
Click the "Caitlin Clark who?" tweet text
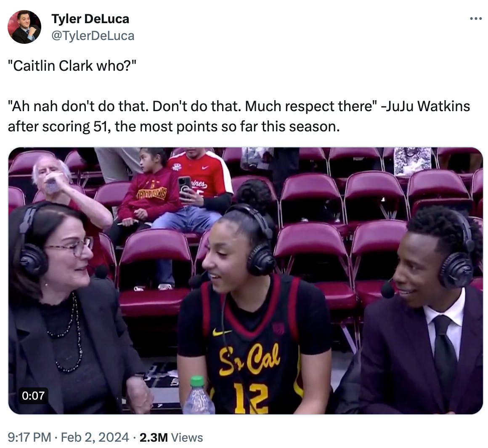(x=72, y=66)
